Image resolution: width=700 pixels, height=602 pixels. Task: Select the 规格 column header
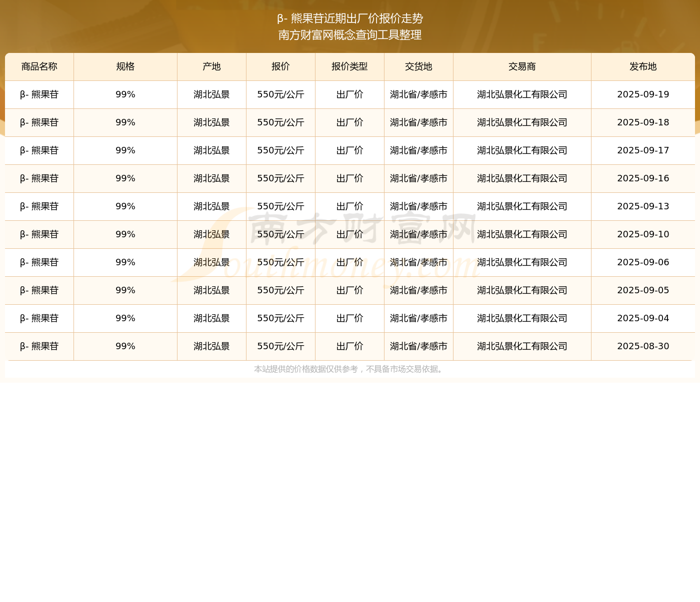[x=125, y=66]
